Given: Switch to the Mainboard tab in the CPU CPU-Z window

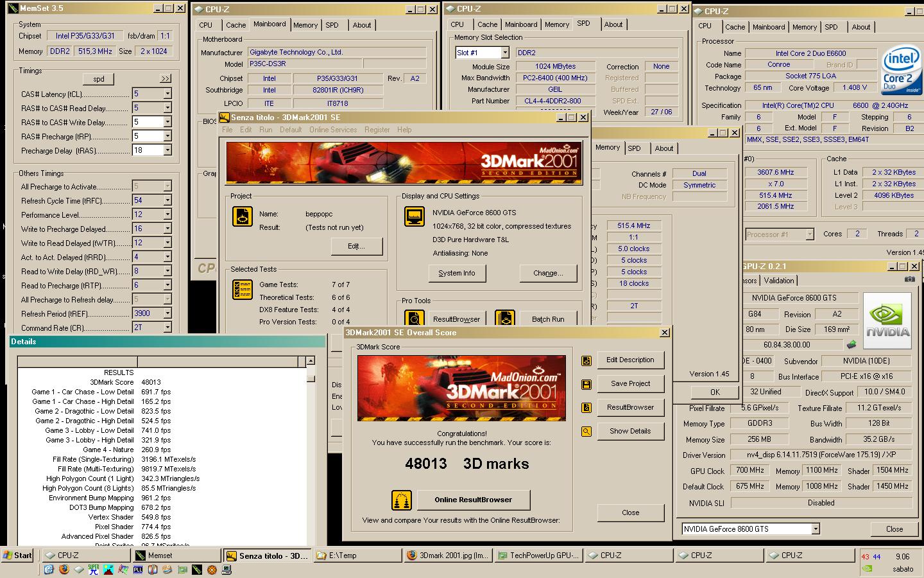Looking at the screenshot, I should click(x=769, y=27).
